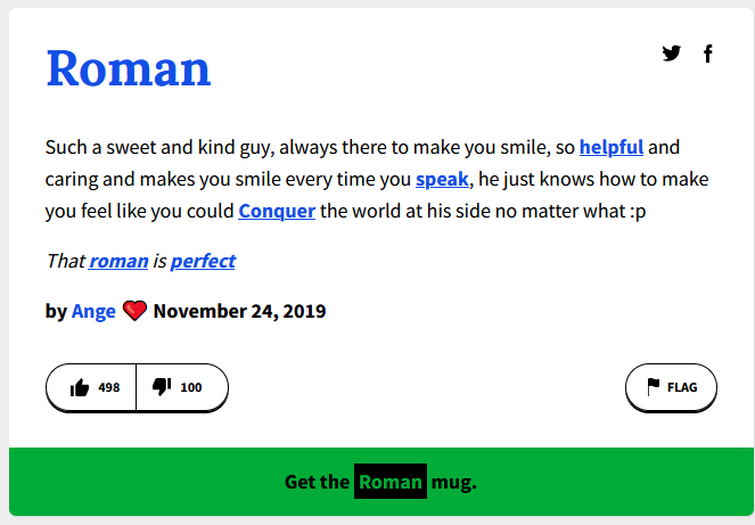Click the November 24, 2019 date
The image size is (755, 525).
pos(239,311)
